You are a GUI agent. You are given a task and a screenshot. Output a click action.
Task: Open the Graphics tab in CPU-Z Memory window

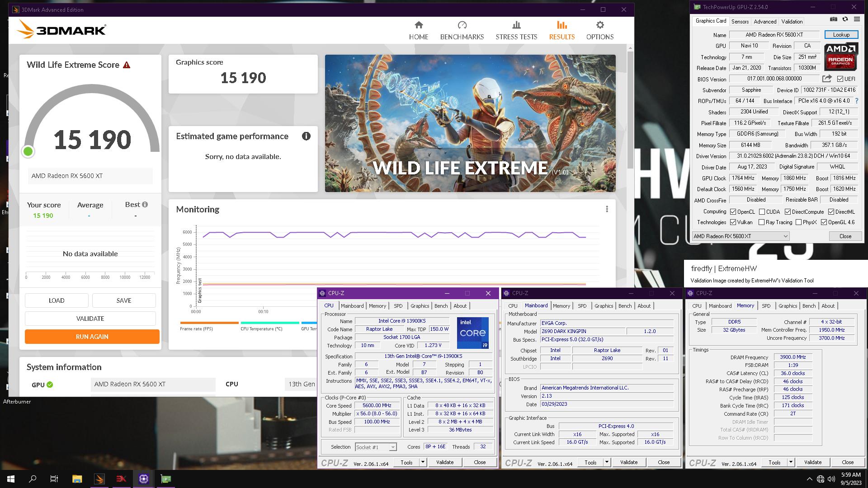point(788,306)
